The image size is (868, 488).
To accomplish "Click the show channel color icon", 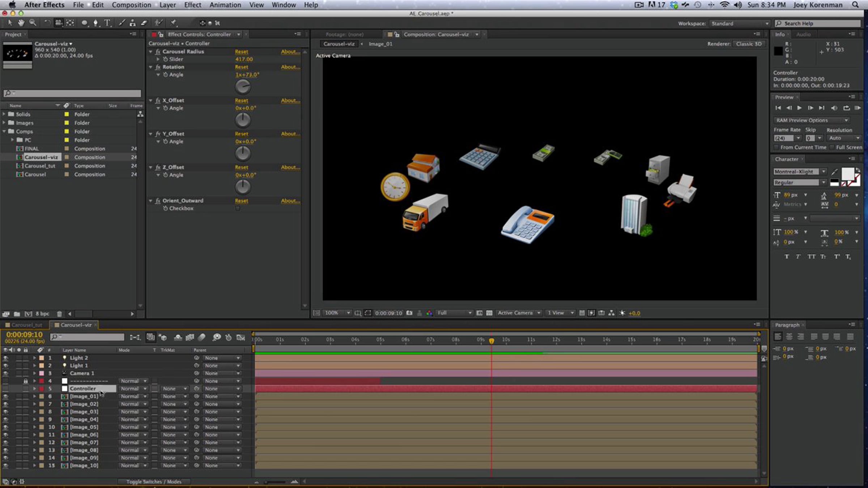I will pos(429,313).
